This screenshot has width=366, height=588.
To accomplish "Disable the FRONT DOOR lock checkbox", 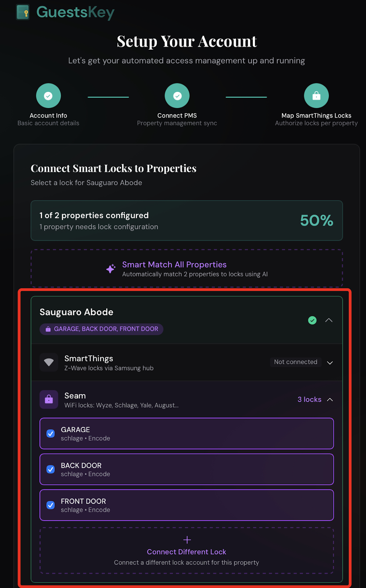I will coord(51,505).
